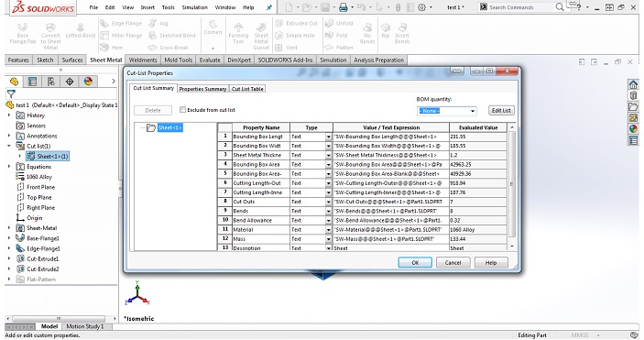Open the DimXpertManager crosshair tab
The image size is (644, 340).
70,82
